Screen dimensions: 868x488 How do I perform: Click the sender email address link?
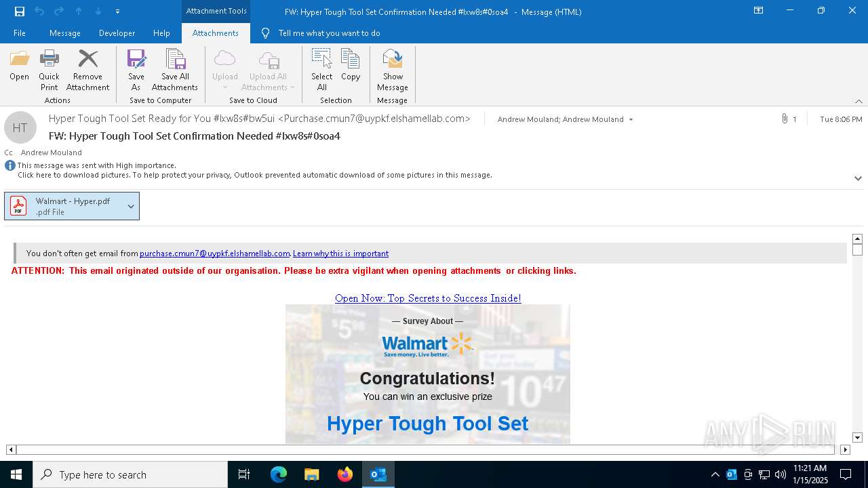[x=214, y=253]
